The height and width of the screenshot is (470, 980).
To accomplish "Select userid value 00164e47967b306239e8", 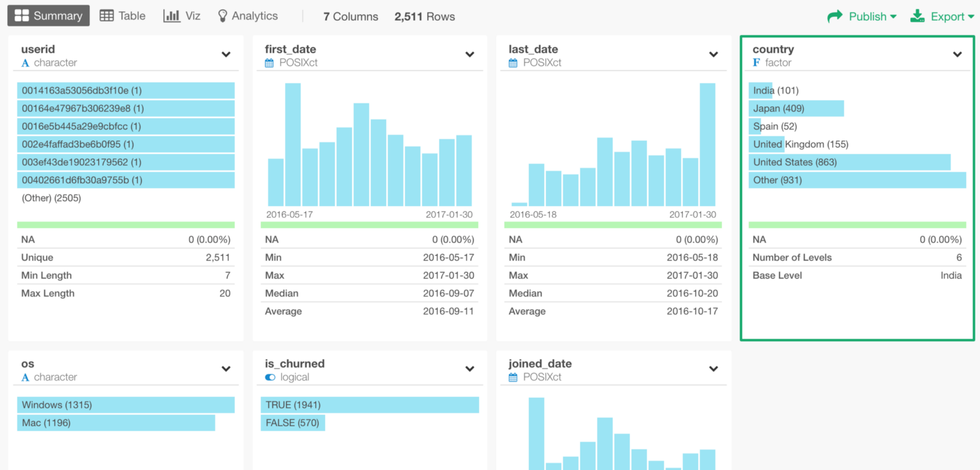I will 126,108.
